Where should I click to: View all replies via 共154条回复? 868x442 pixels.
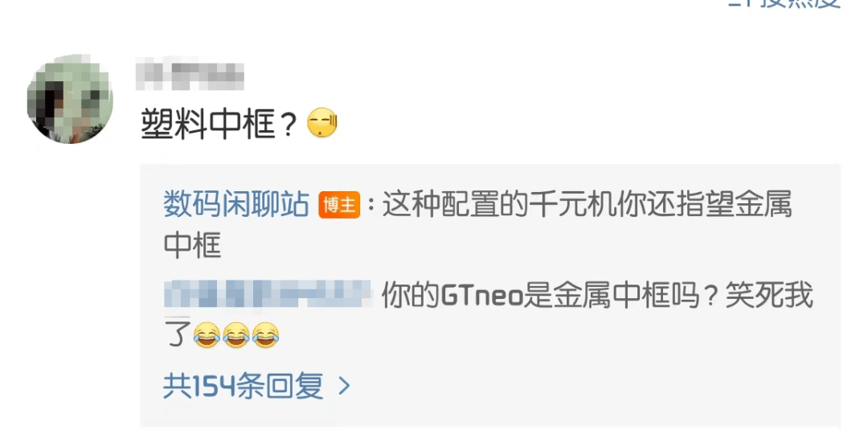pyautogui.click(x=243, y=386)
